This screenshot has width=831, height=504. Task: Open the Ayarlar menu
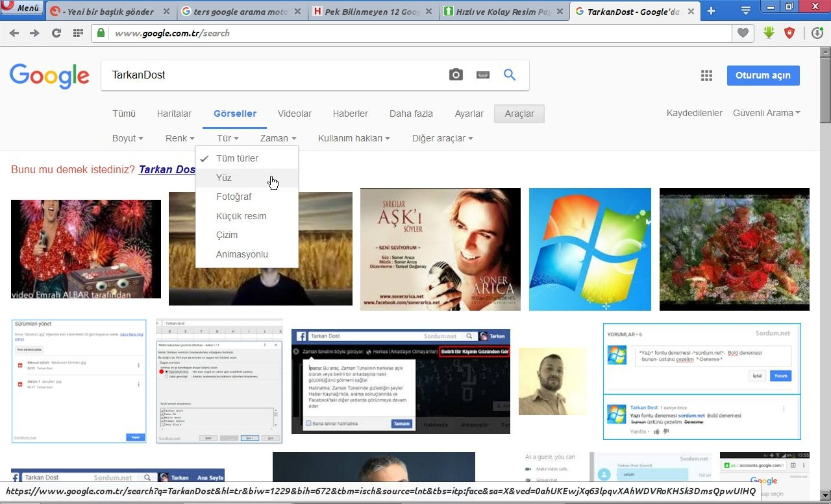(x=469, y=114)
